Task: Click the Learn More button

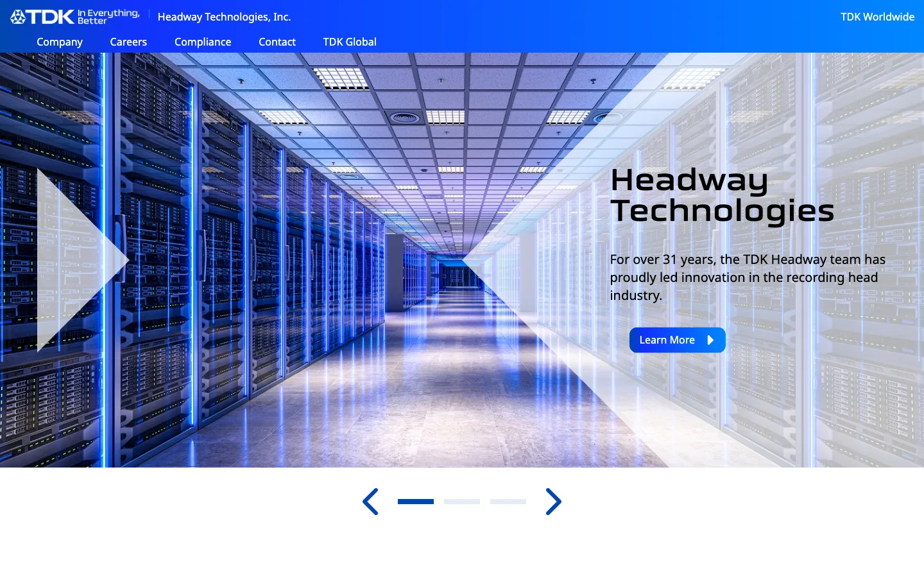Action: [x=677, y=340]
